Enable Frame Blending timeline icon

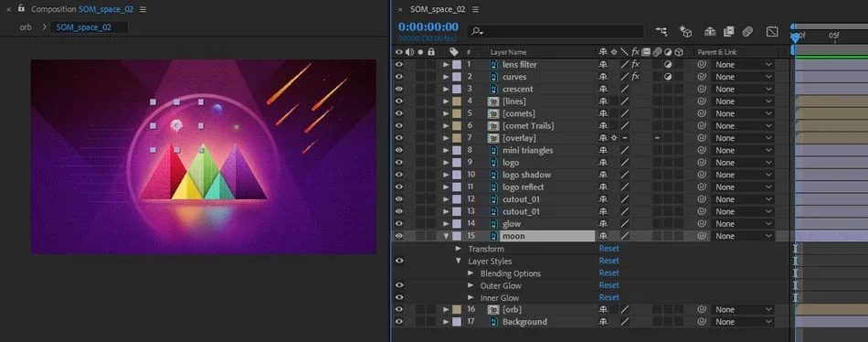(x=728, y=32)
